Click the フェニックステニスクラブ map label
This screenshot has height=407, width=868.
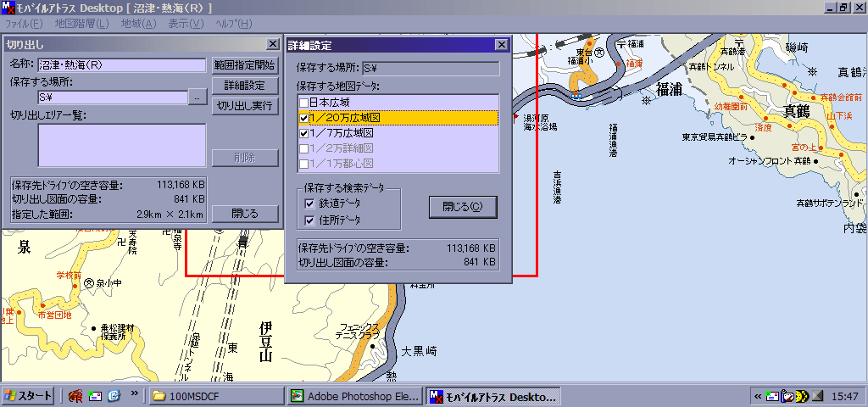pos(359,332)
